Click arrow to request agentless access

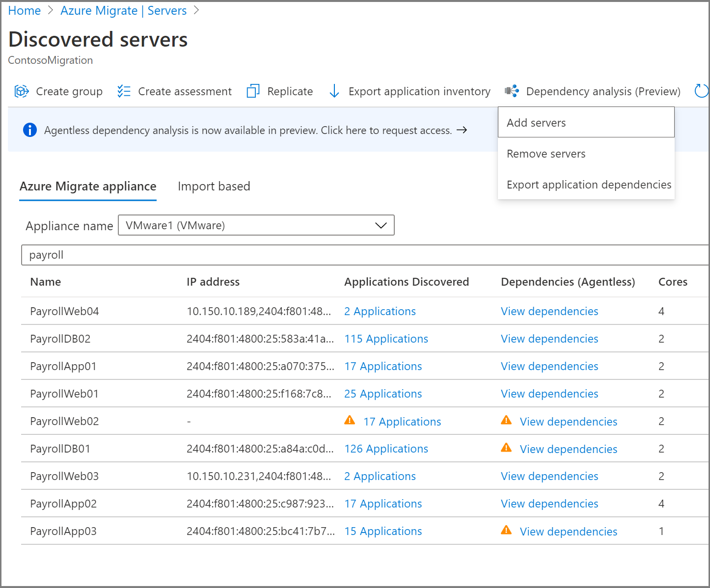(462, 130)
